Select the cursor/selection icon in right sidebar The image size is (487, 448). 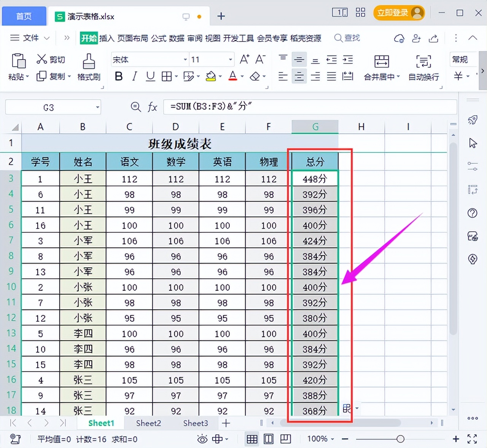point(472,143)
